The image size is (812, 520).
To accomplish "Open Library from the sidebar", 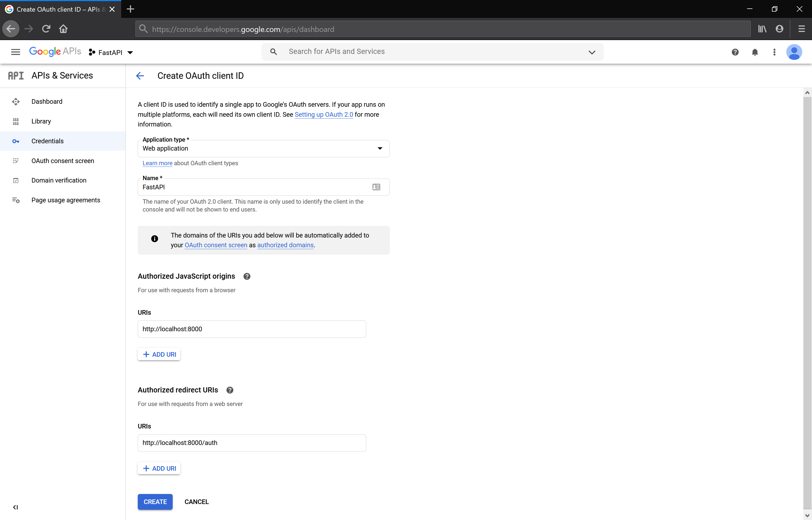I will [41, 121].
